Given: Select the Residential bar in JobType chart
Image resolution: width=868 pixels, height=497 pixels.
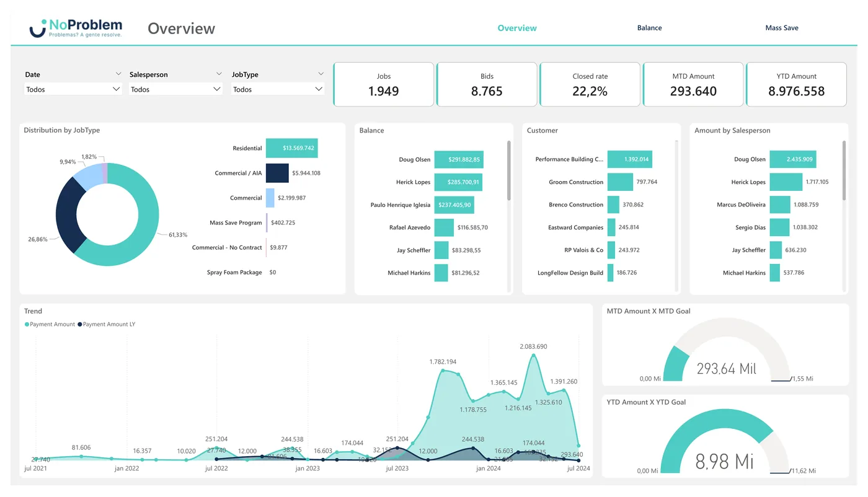Looking at the screenshot, I should (x=291, y=148).
